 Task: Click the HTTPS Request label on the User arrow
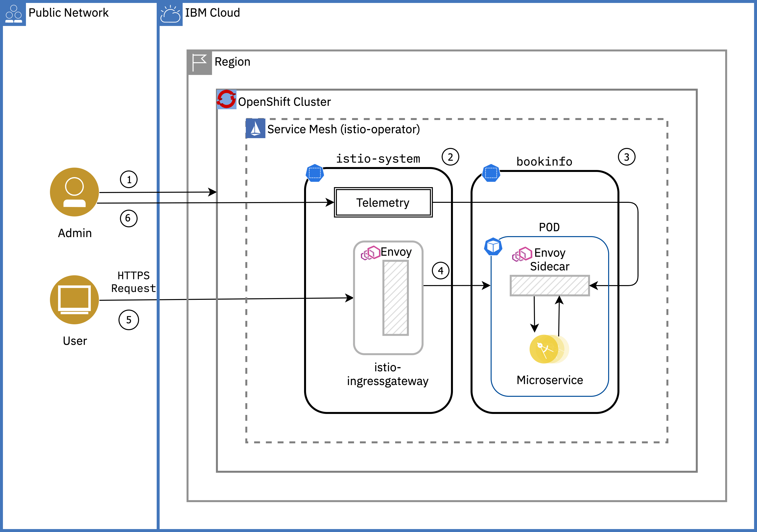pyautogui.click(x=133, y=281)
